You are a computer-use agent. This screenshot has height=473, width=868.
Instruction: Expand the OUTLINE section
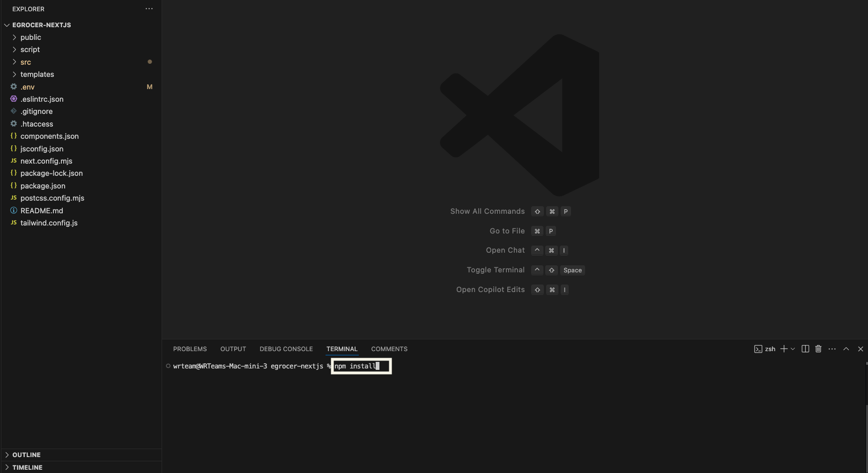(x=22, y=455)
